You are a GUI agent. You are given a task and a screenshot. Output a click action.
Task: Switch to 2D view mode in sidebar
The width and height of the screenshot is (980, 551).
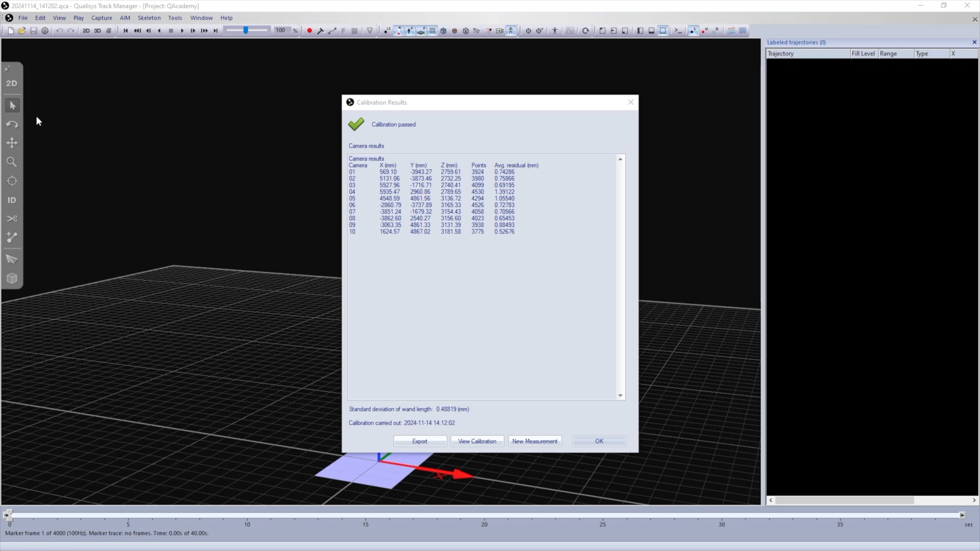click(12, 83)
